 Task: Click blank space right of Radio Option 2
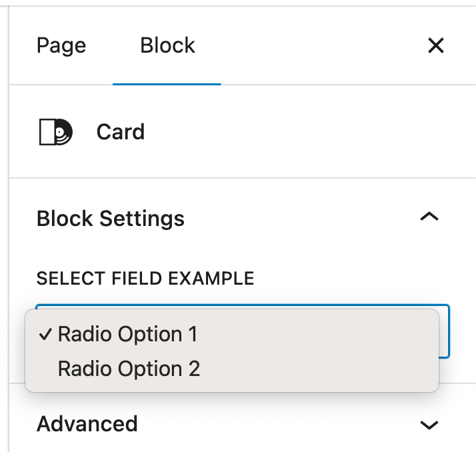320,369
